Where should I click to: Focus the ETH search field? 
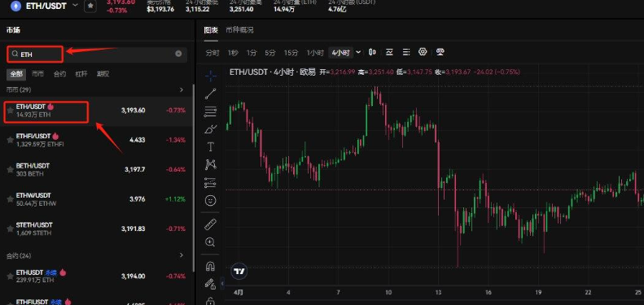[97, 54]
